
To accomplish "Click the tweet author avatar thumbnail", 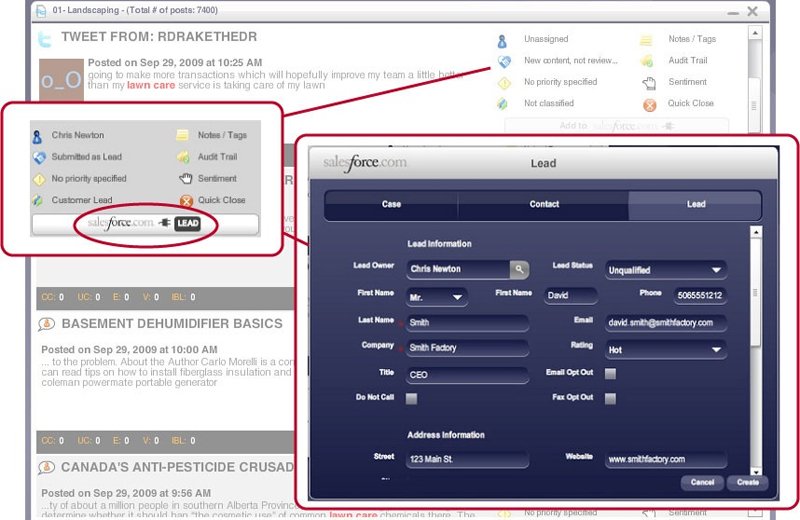I will tap(61, 80).
